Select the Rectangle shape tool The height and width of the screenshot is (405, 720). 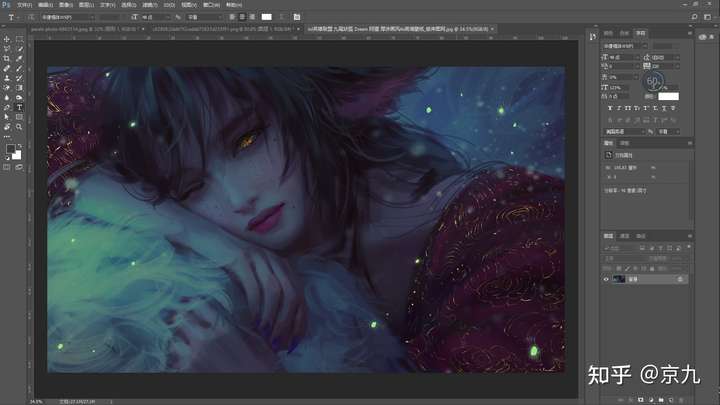[19, 117]
